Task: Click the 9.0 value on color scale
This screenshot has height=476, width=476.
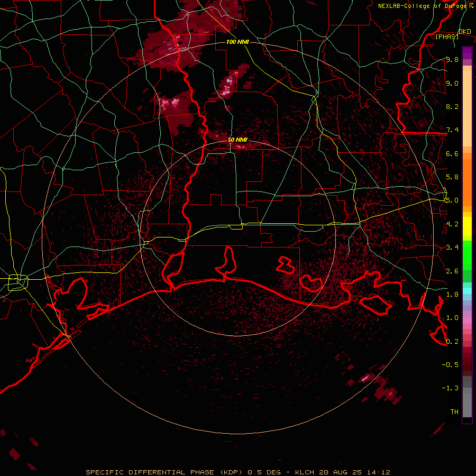Action: [x=452, y=83]
